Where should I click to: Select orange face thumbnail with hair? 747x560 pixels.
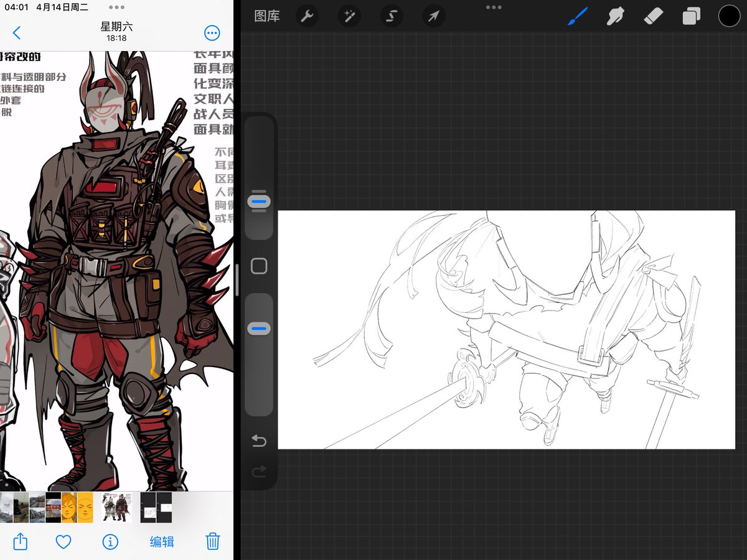(69, 507)
